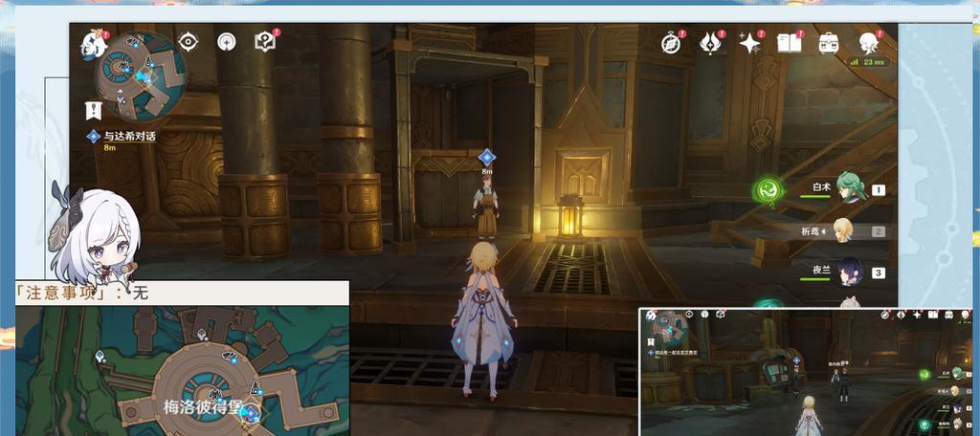
Task: Select the tracked quest text 与达希对话
Action: point(130,136)
